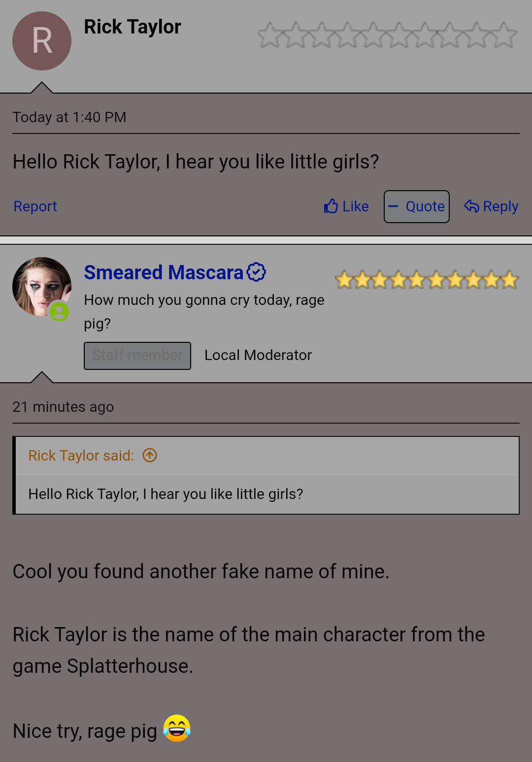Image resolution: width=532 pixels, height=762 pixels.
Task: Open Smeared Mascara's profile photo
Action: (x=42, y=287)
